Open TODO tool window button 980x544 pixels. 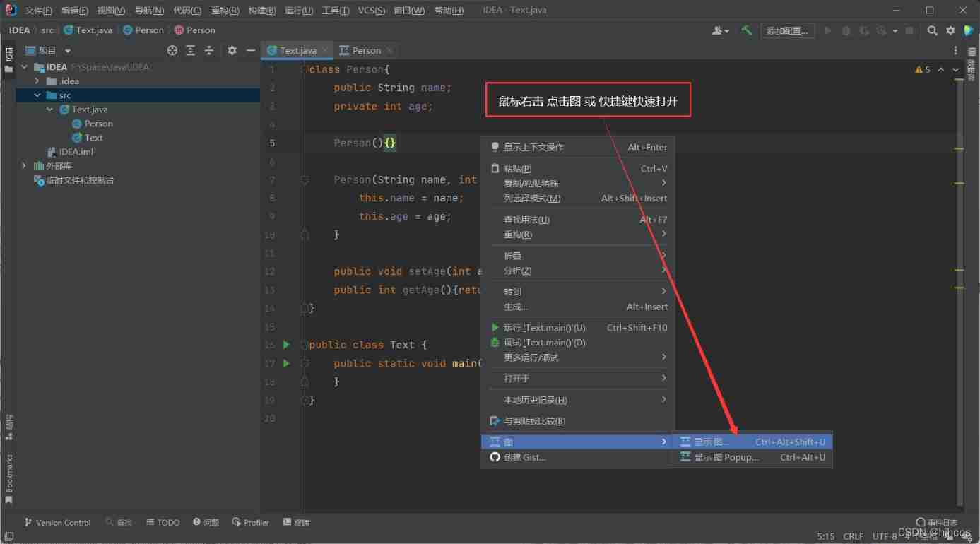[x=163, y=522]
